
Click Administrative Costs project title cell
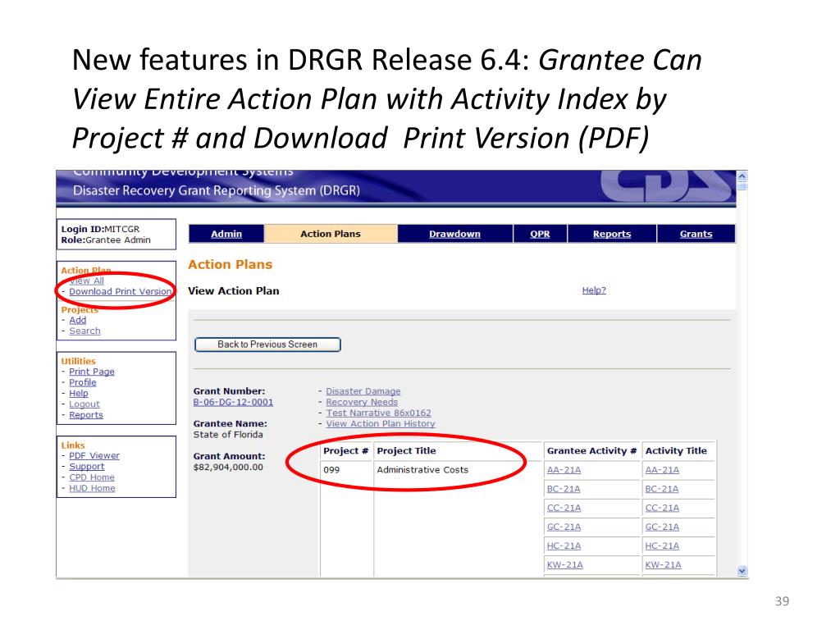422,470
